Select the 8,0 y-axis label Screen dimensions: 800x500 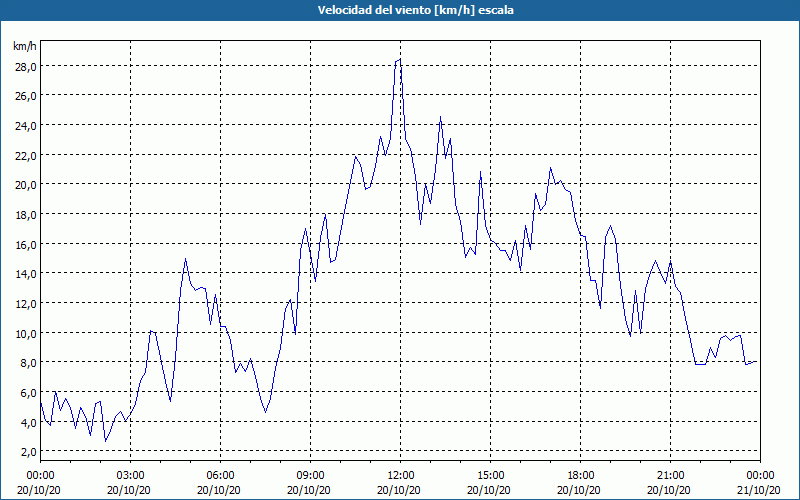27,363
